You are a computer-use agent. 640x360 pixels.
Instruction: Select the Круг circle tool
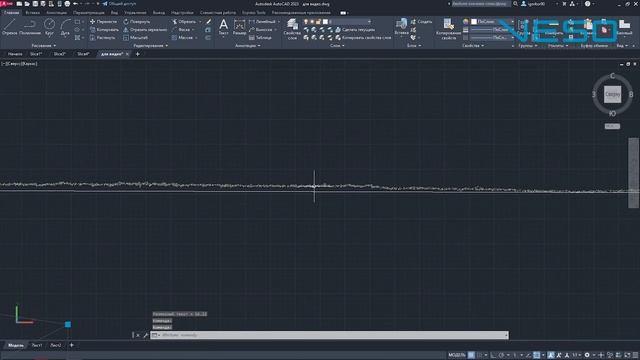click(49, 27)
